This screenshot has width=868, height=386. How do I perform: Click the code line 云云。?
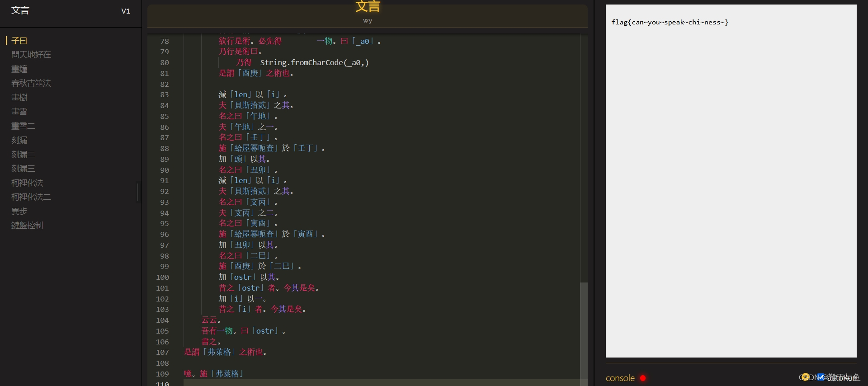(211, 320)
